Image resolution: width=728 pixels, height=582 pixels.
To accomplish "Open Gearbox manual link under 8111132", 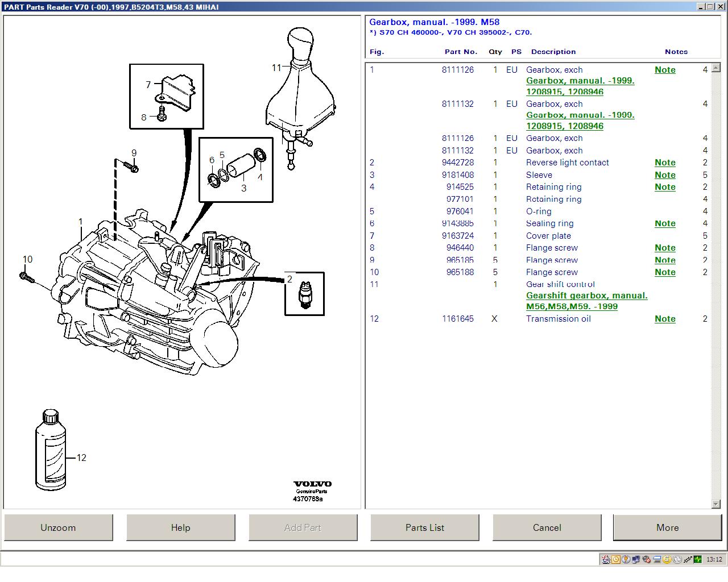I will (580, 120).
